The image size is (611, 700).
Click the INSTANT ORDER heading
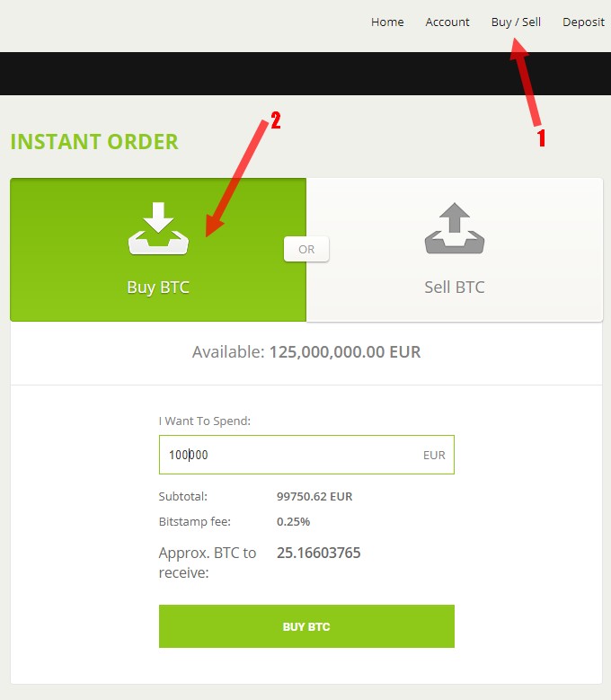point(94,142)
